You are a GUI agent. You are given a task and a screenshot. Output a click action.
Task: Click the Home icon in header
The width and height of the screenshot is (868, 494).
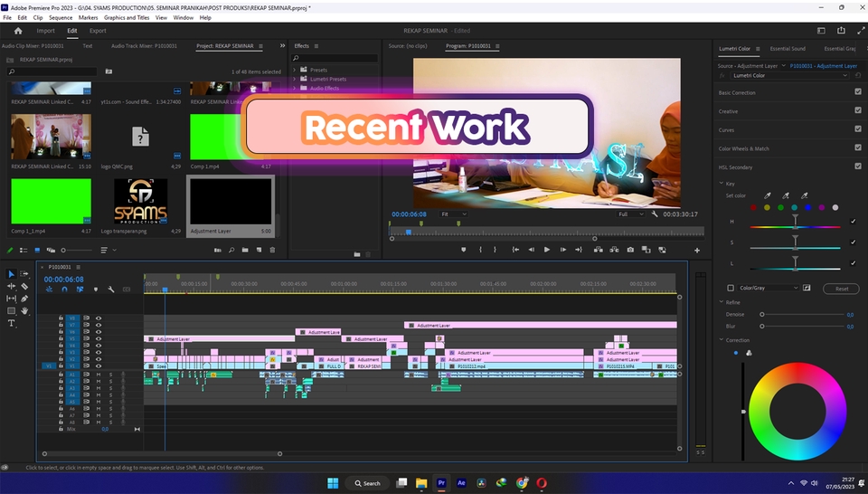click(x=18, y=31)
